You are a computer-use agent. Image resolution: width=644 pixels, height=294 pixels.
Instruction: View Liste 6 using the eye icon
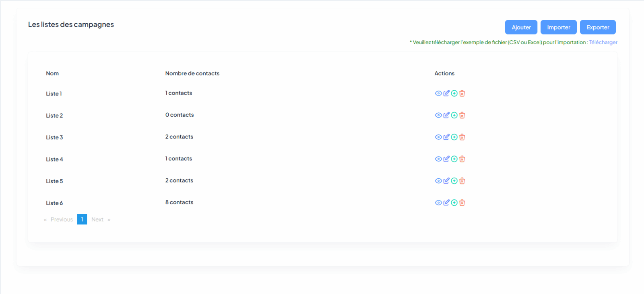[438, 203]
